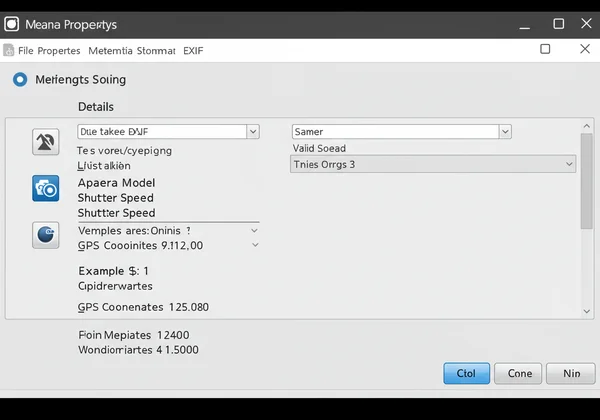Click the satellite dish icon in Details

(x=45, y=142)
